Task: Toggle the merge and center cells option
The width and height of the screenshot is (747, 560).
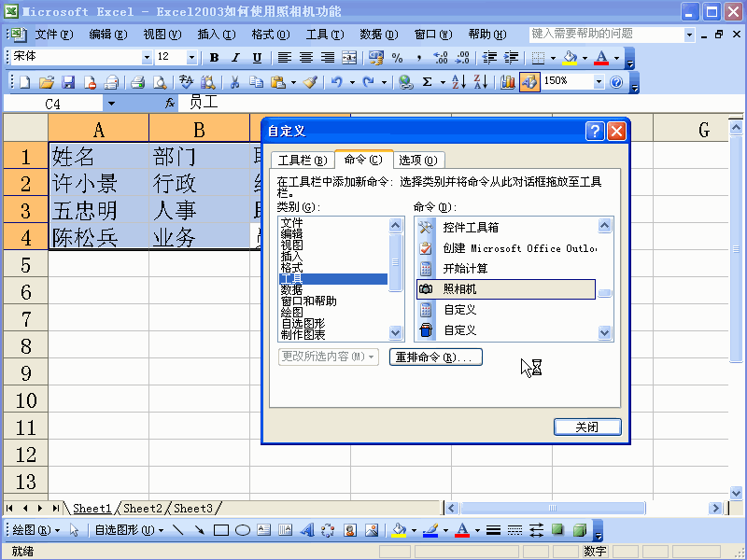Action: click(347, 58)
